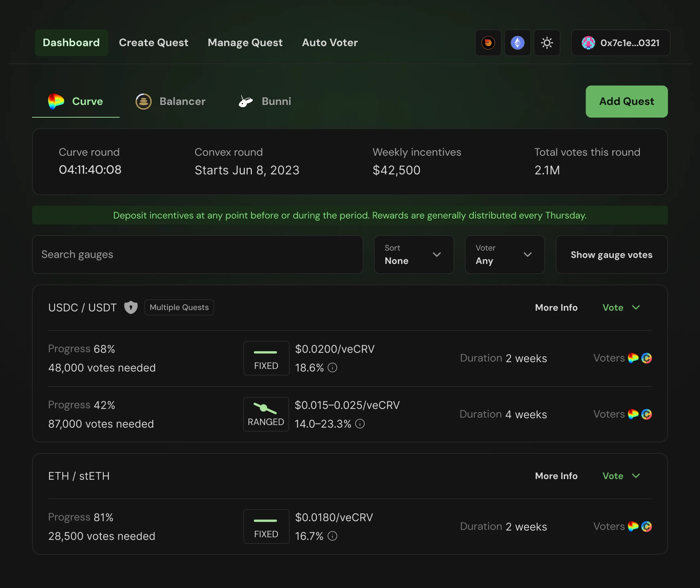The height and width of the screenshot is (588, 700).
Task: Switch to the Balancer protocol tab
Action: tap(170, 101)
